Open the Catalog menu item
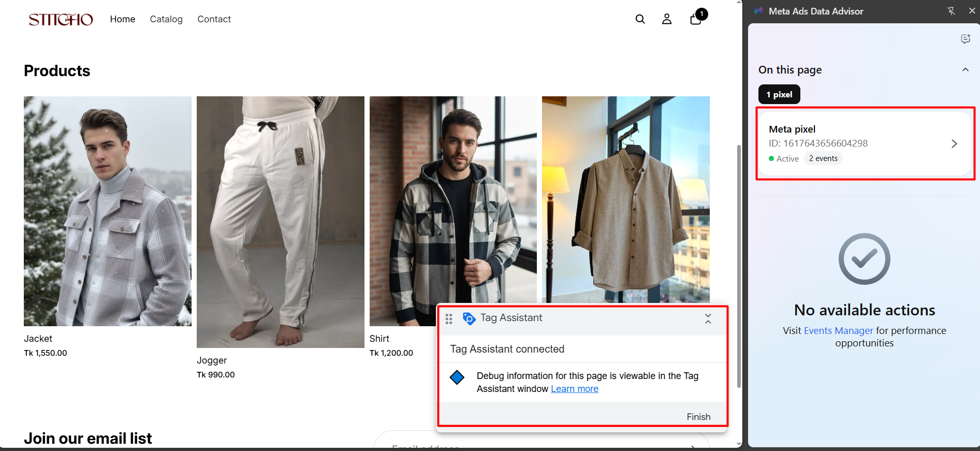The height and width of the screenshot is (451, 980). point(166,19)
